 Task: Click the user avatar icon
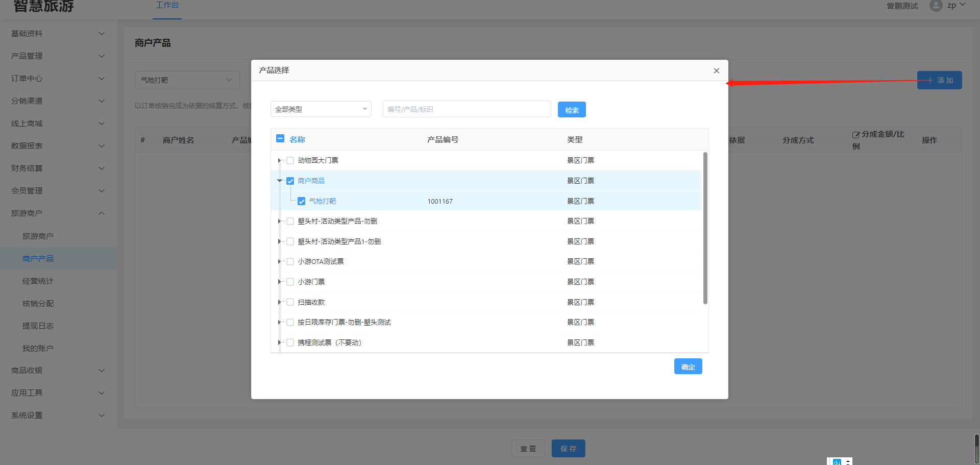[x=936, y=6]
